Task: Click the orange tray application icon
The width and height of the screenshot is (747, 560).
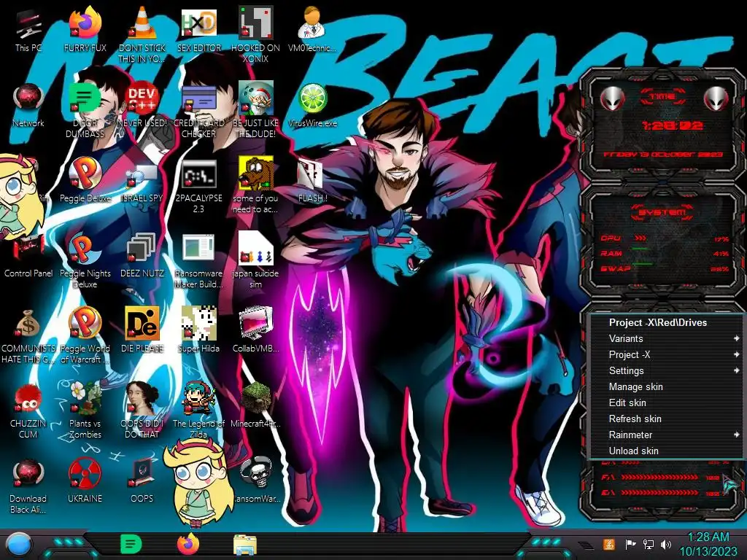Action: click(x=609, y=544)
